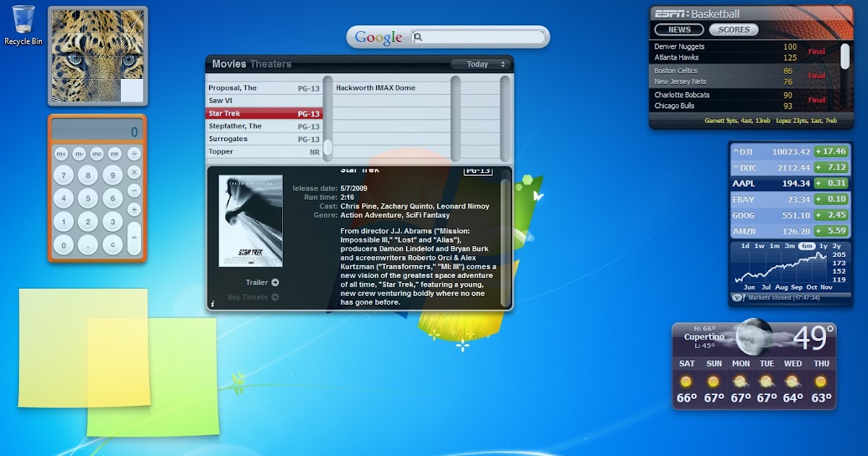This screenshot has width=868, height=456.
Task: Toggle the AAPL change value +0.31
Action: pyautogui.click(x=830, y=183)
